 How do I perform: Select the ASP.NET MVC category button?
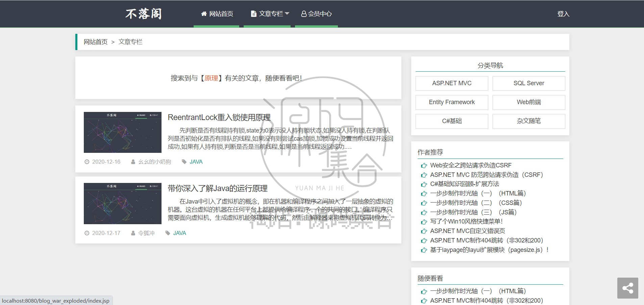click(x=452, y=83)
